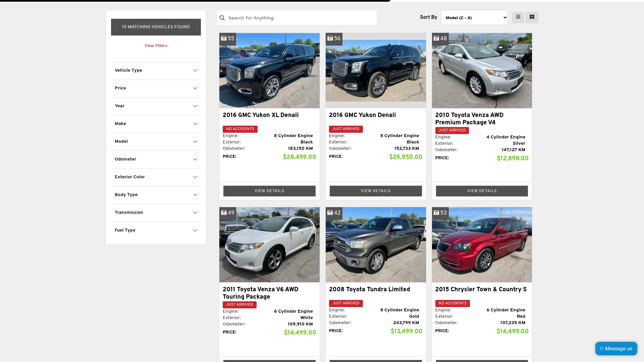Click NO ACCIDENTS badge on Yukon XL Denali
The height and width of the screenshot is (362, 644).
tap(240, 129)
